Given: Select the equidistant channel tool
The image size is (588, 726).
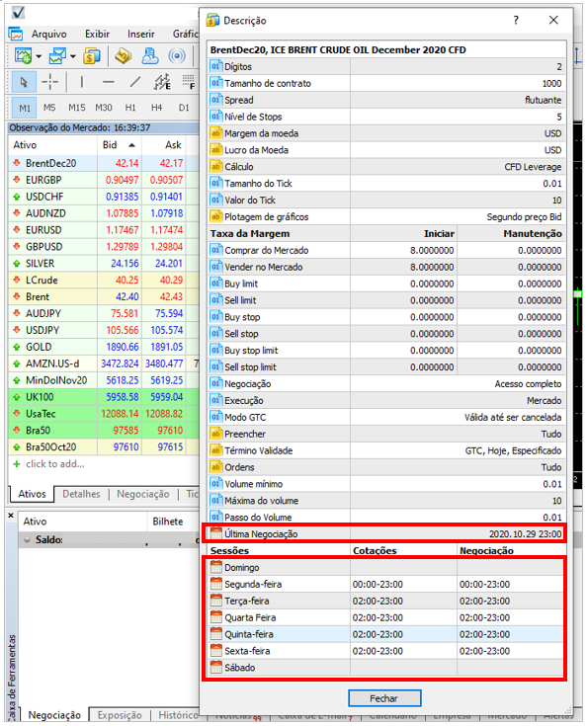Looking at the screenshot, I should click(162, 82).
